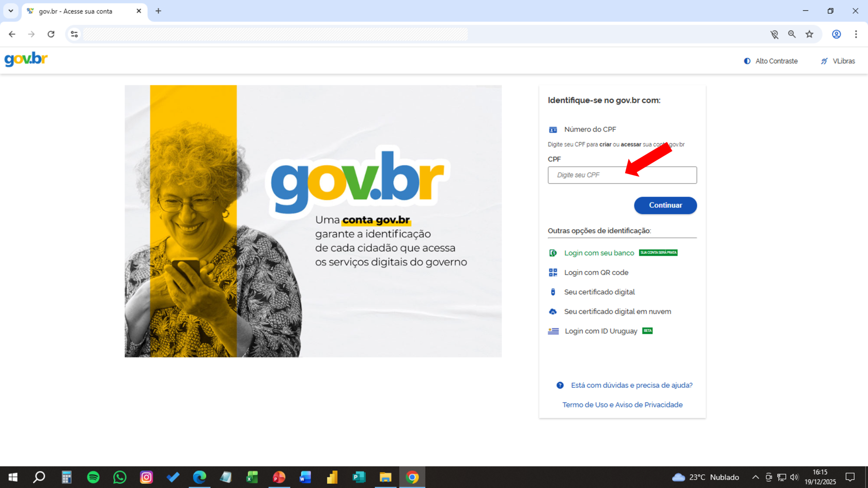The width and height of the screenshot is (868, 488).
Task: Open Spotify from the taskbar
Action: (x=93, y=477)
